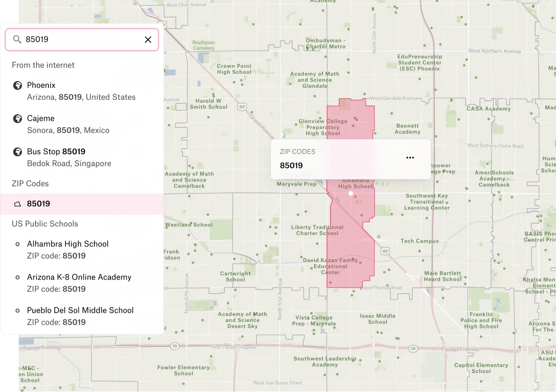Click the 85019 title in the ZIP codes card
The height and width of the screenshot is (392, 556).
coord(291,166)
